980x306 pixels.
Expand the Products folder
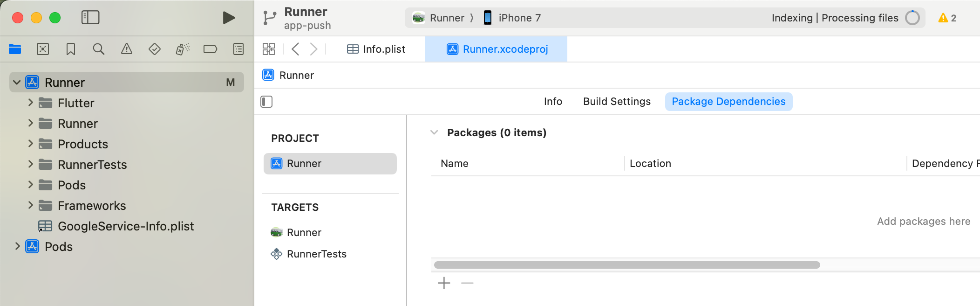click(30, 144)
